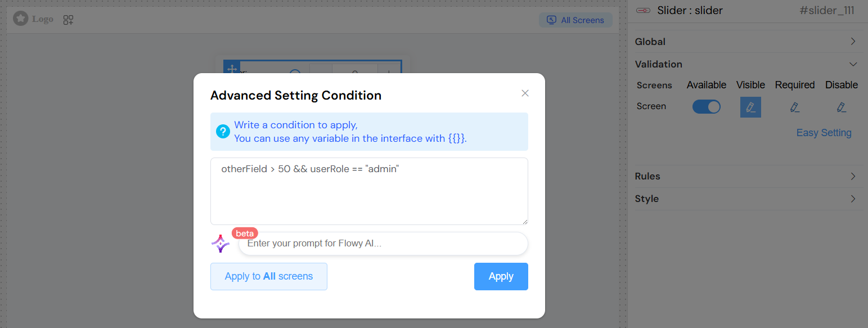Expand the Style section
Screen dimensions: 868x328
tap(853, 199)
